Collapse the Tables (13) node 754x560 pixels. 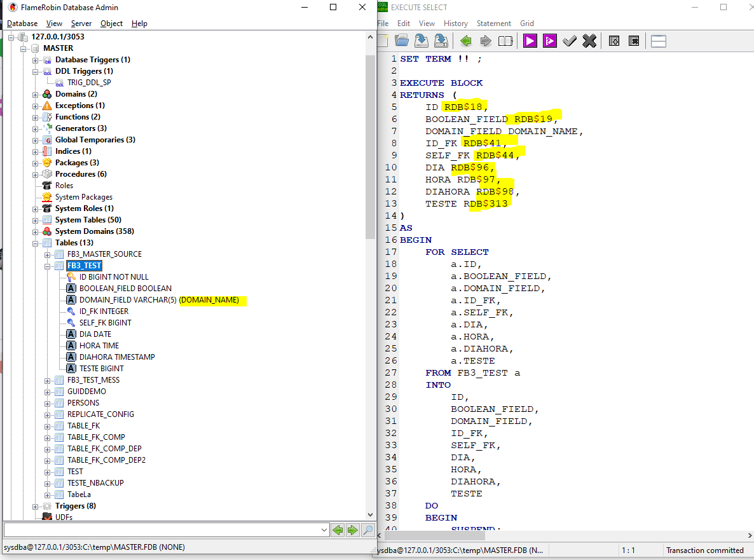pyautogui.click(x=35, y=243)
